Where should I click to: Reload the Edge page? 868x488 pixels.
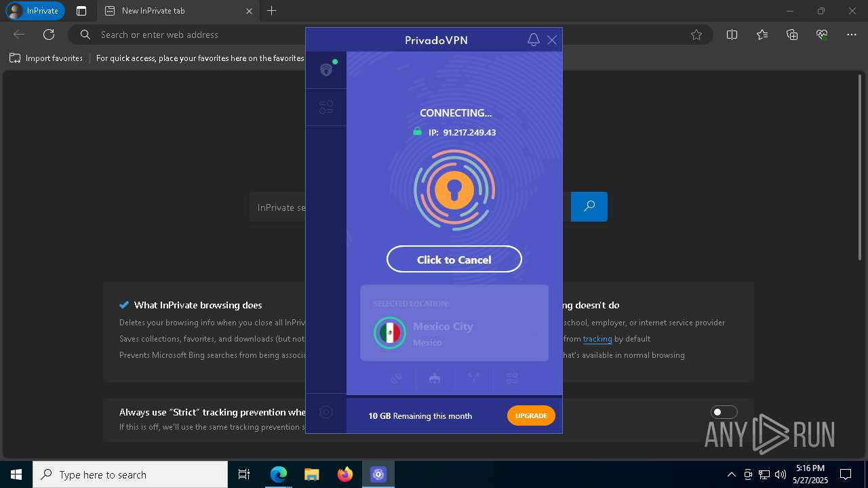49,35
